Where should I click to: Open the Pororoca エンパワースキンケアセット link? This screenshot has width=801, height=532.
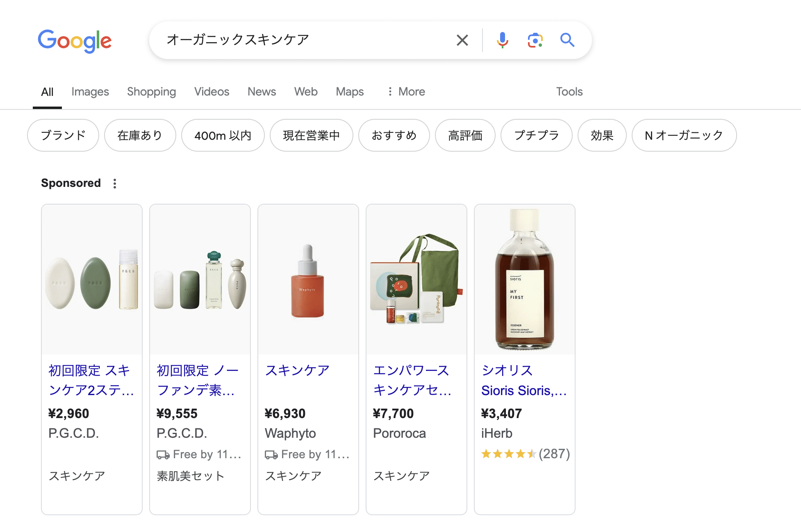412,380
